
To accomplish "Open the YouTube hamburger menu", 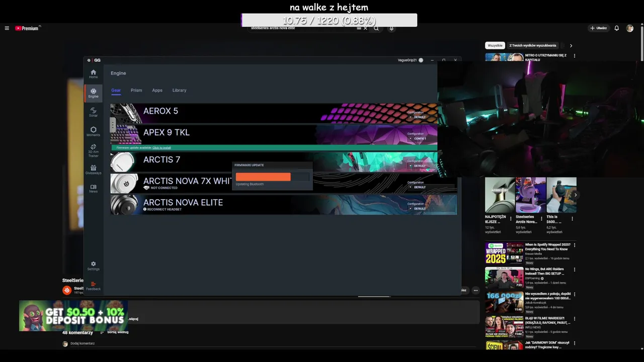I will click(7, 28).
